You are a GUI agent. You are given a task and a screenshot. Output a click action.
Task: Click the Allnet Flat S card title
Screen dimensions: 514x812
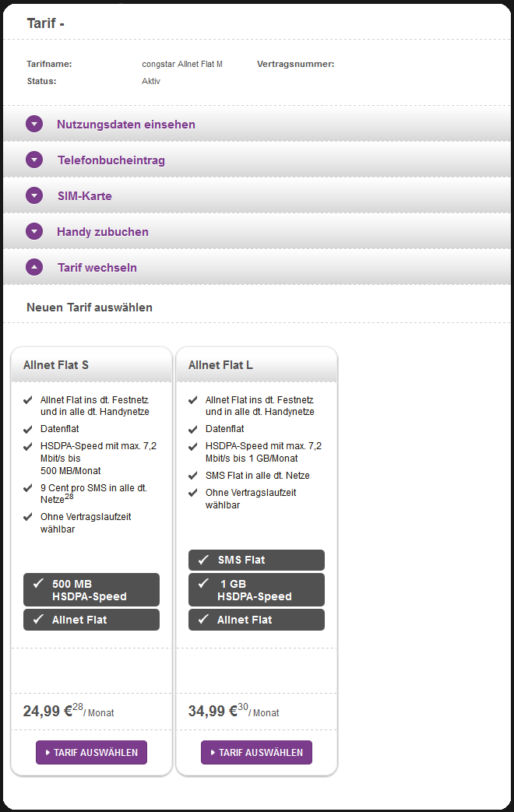coord(56,365)
